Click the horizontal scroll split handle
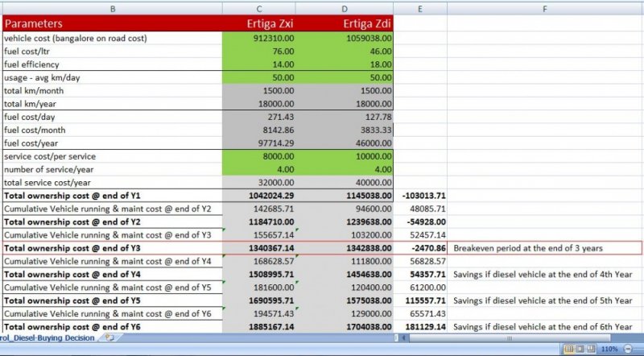The height and width of the screenshot is (356, 644). point(396,338)
